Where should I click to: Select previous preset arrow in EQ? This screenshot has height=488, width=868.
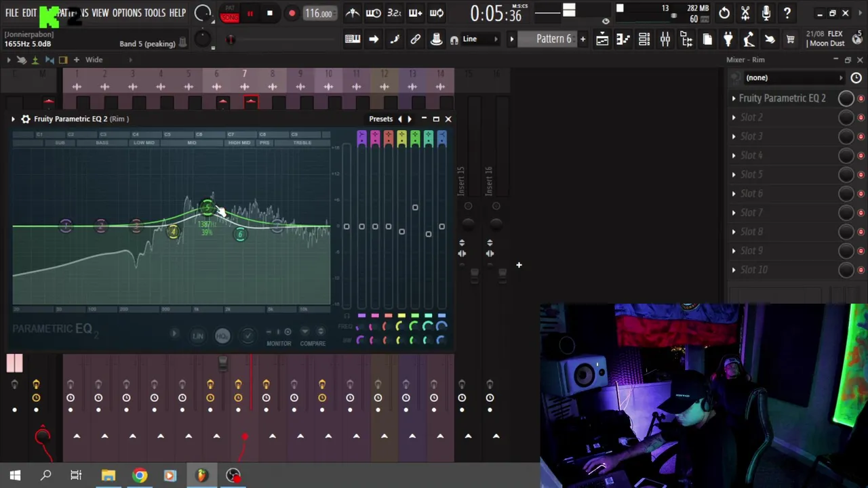pos(399,119)
